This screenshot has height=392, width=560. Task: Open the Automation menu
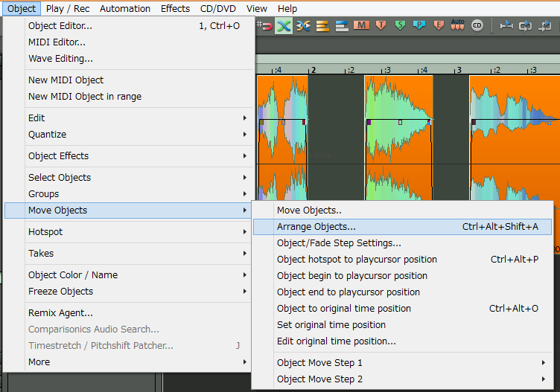(x=125, y=9)
